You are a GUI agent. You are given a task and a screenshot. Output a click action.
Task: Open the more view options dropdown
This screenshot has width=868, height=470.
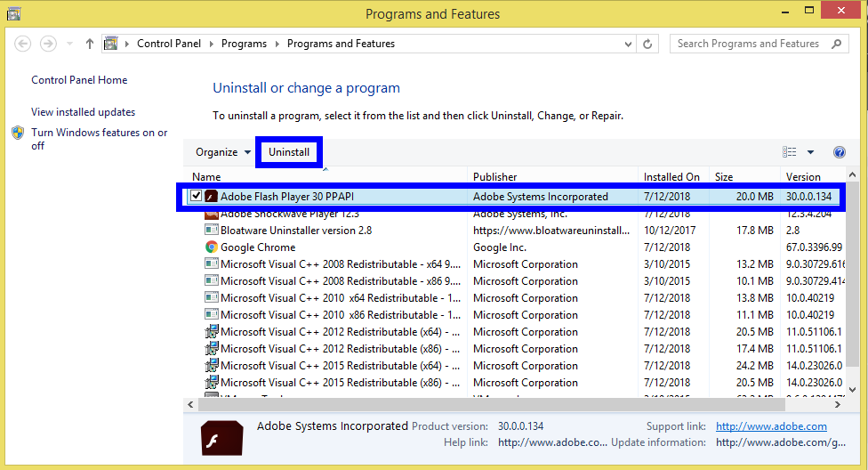pyautogui.click(x=810, y=152)
